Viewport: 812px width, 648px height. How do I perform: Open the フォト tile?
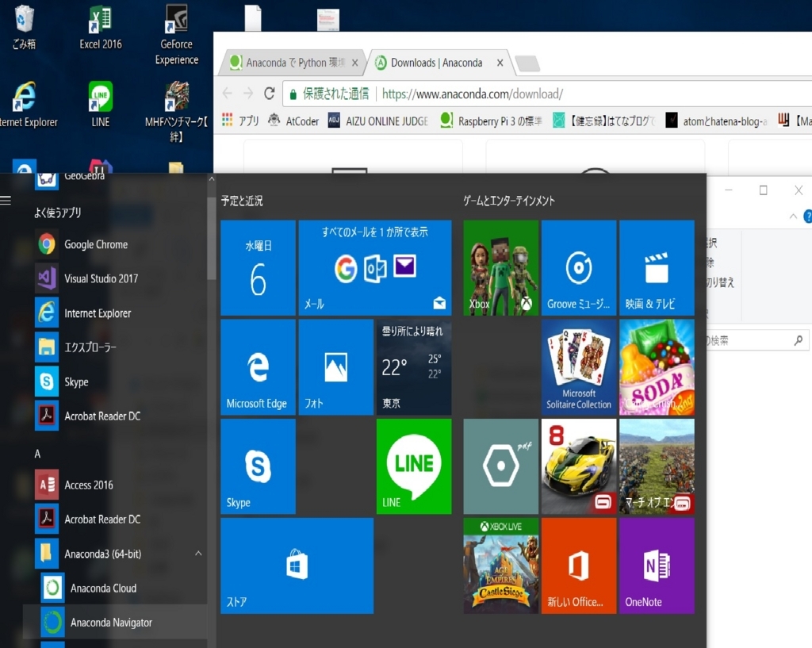[336, 366]
